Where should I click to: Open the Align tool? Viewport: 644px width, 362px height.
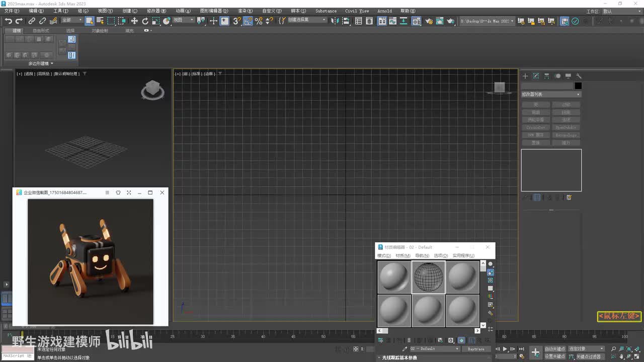[x=347, y=21]
